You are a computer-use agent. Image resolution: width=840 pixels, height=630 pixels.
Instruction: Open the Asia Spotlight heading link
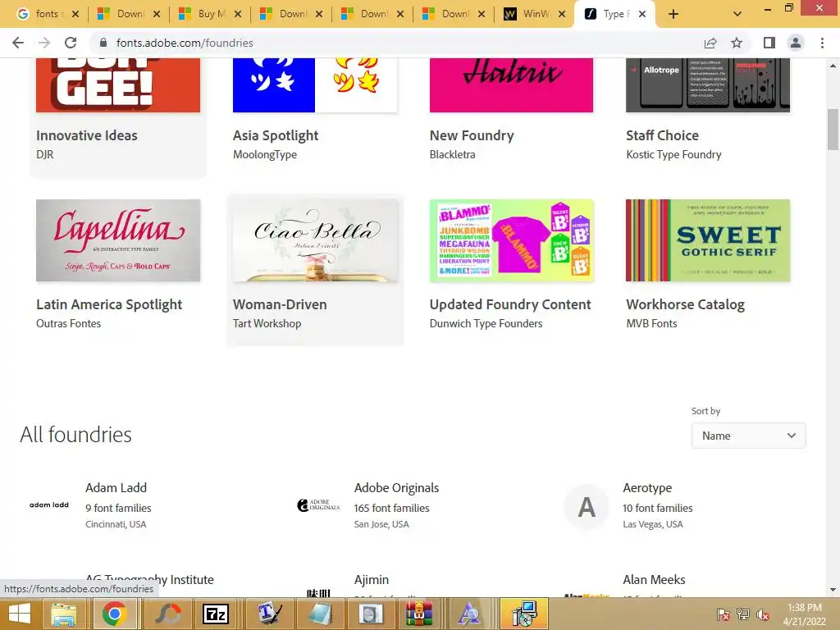coord(276,135)
